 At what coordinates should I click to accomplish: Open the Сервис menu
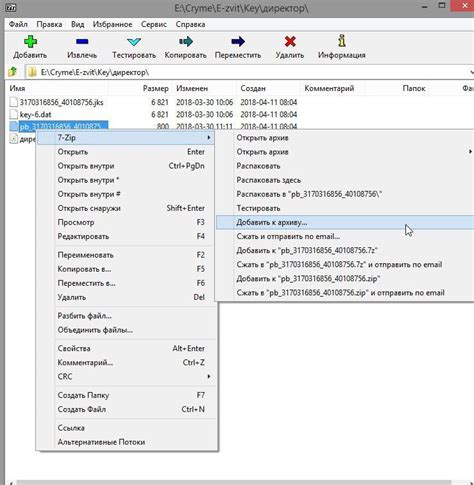[154, 24]
